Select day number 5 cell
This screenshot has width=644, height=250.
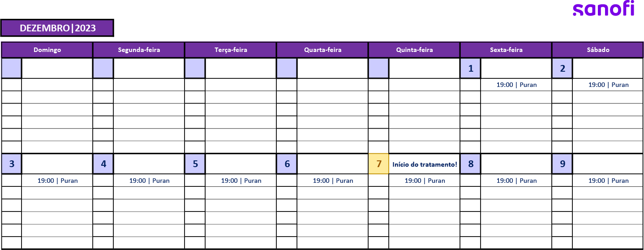(x=195, y=164)
